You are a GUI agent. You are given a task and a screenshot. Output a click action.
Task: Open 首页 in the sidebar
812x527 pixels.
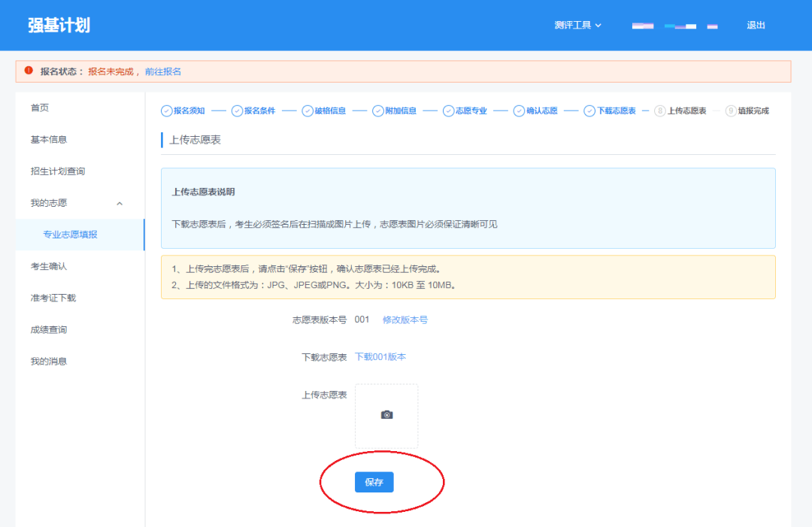point(40,108)
